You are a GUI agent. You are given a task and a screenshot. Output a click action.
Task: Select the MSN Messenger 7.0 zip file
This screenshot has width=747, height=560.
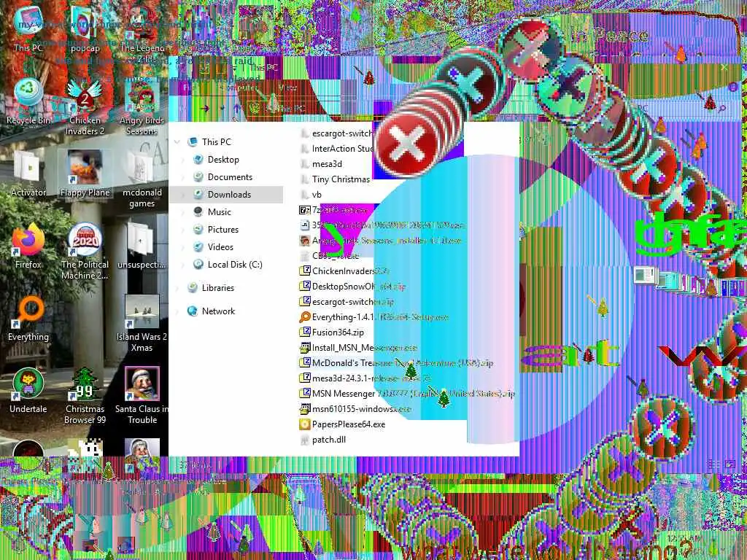(407, 393)
